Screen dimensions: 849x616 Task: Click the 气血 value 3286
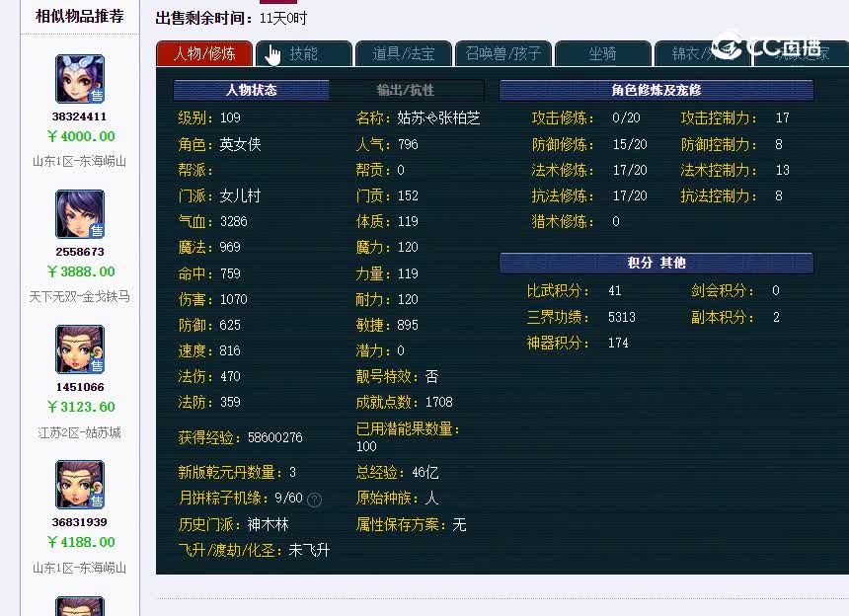point(233,221)
